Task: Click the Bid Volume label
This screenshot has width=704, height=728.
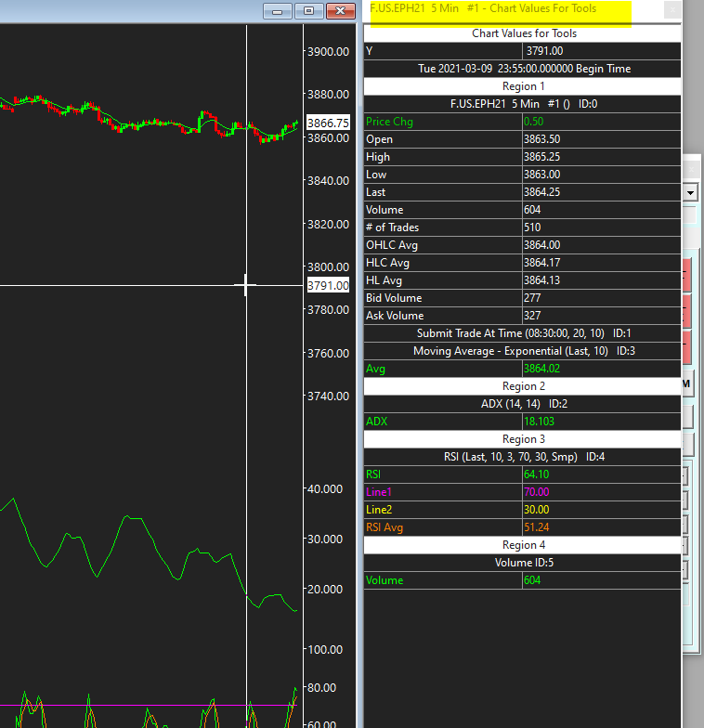Action: coord(394,298)
